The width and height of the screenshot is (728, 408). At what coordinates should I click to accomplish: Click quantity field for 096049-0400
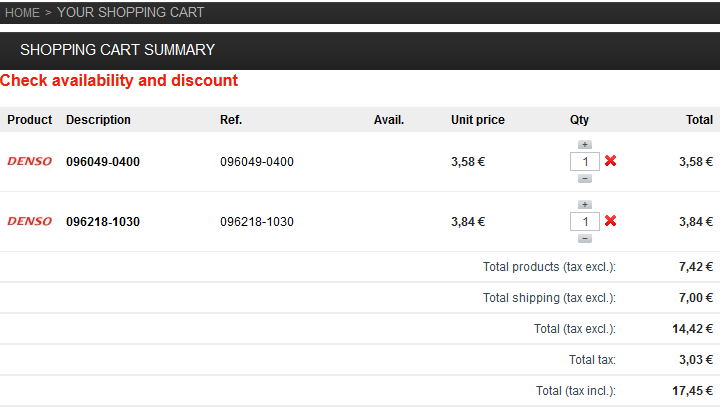(x=585, y=162)
